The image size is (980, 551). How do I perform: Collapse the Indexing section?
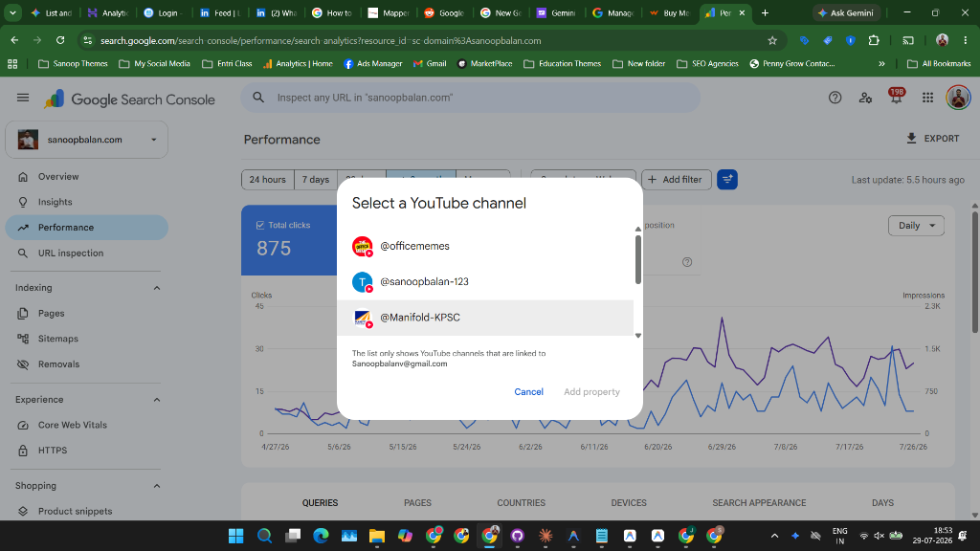coord(157,288)
